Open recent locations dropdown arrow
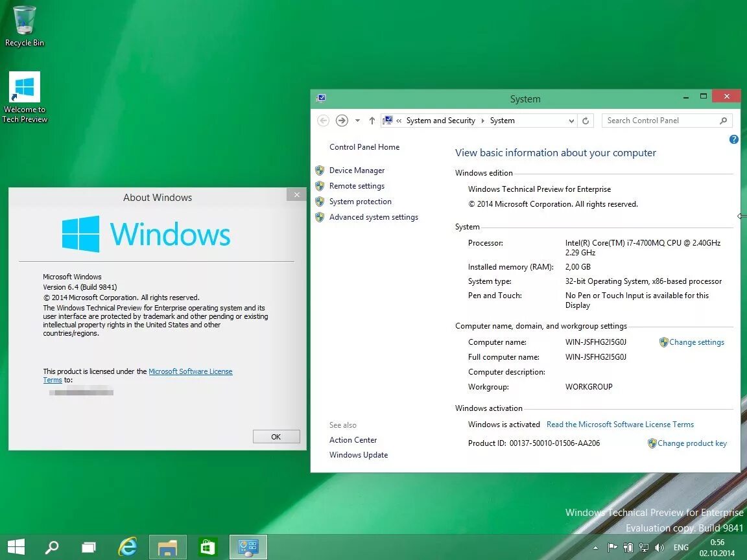This screenshot has width=747, height=560. click(357, 121)
